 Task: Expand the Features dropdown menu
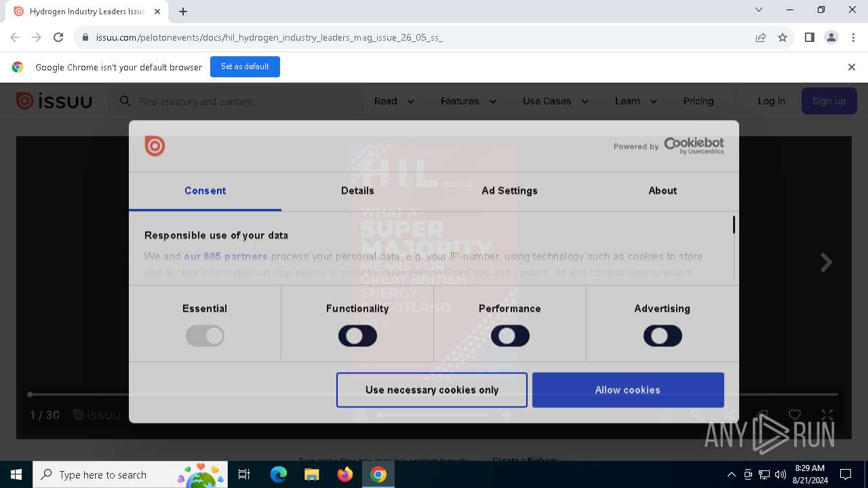click(469, 101)
